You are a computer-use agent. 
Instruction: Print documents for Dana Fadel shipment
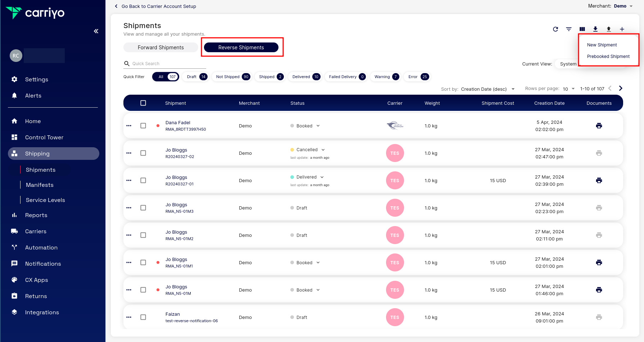599,126
